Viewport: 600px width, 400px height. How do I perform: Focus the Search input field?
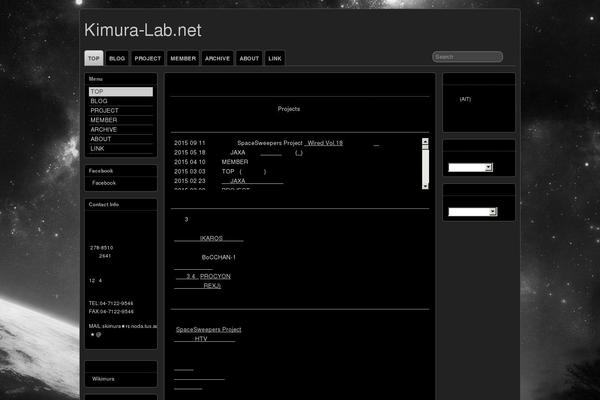tap(467, 57)
